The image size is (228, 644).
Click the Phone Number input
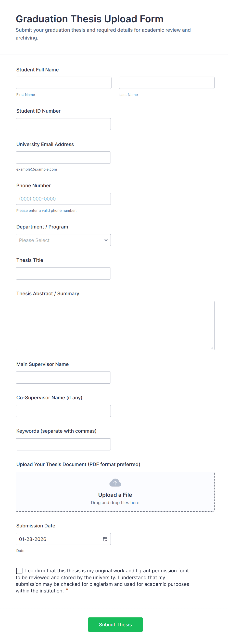(63, 199)
